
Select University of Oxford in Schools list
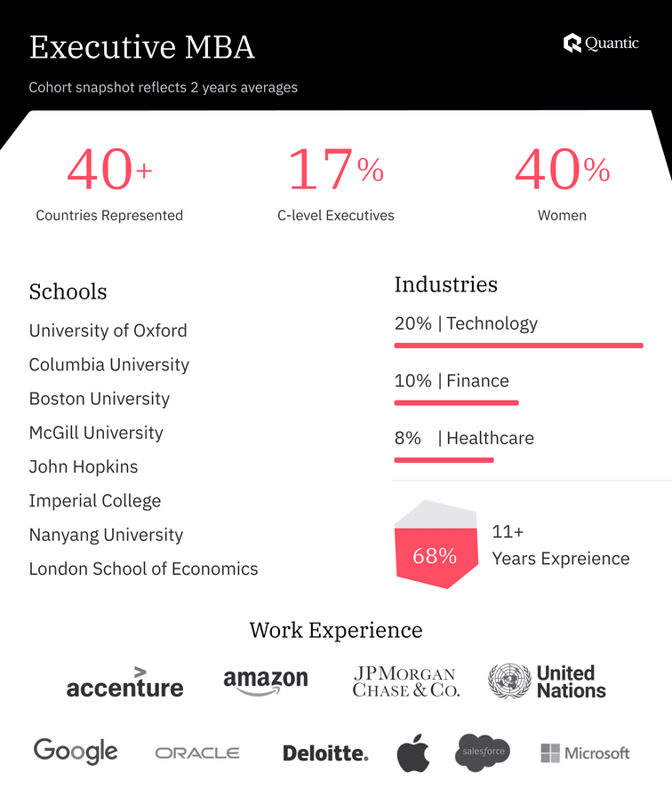108,330
